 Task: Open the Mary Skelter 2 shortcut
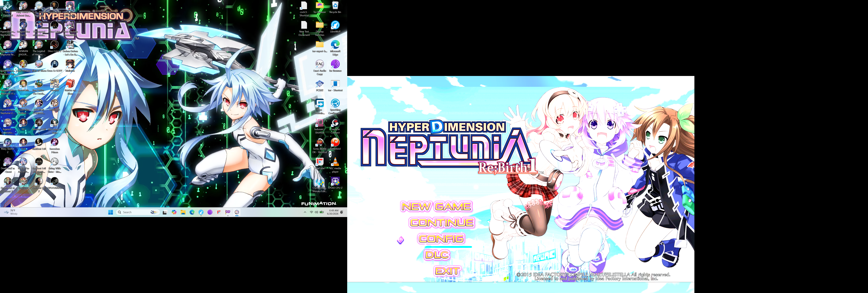coord(8,146)
